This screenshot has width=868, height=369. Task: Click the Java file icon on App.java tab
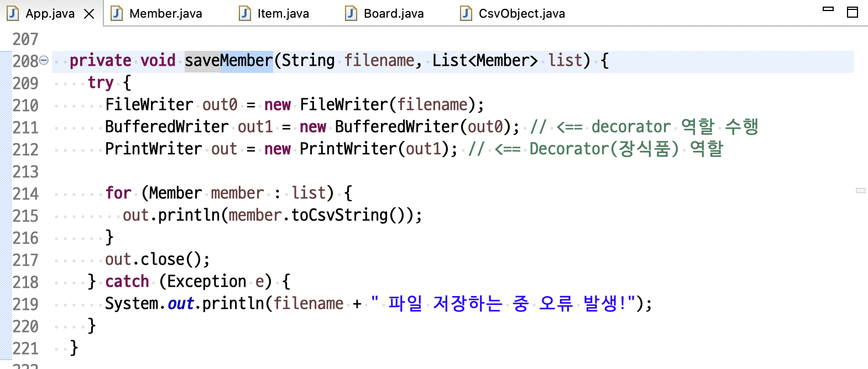(13, 13)
